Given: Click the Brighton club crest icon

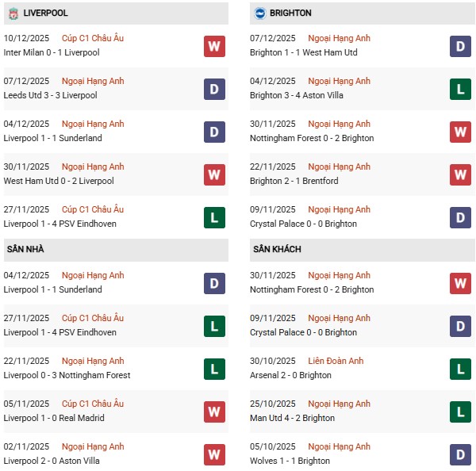Looking at the screenshot, I should click(x=259, y=13).
